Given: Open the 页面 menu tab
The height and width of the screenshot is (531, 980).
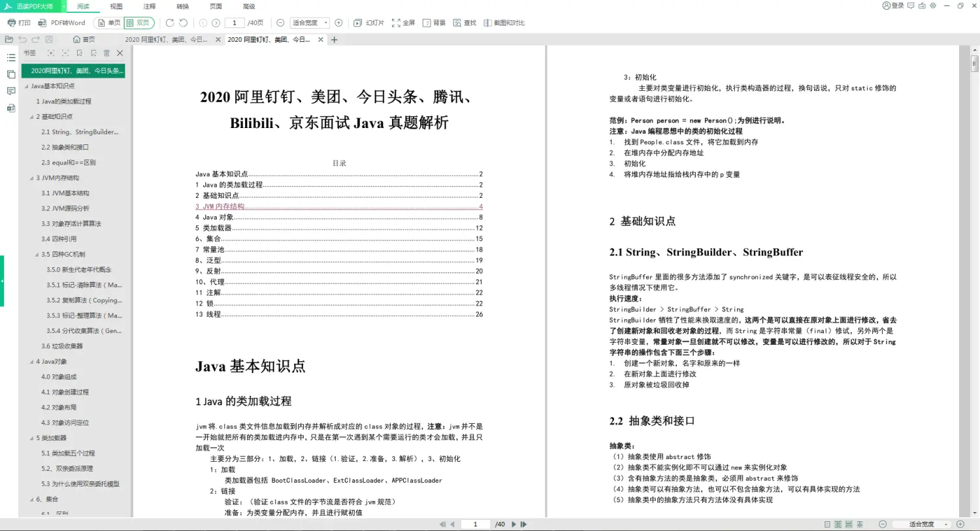Looking at the screenshot, I should pyautogui.click(x=216, y=7).
